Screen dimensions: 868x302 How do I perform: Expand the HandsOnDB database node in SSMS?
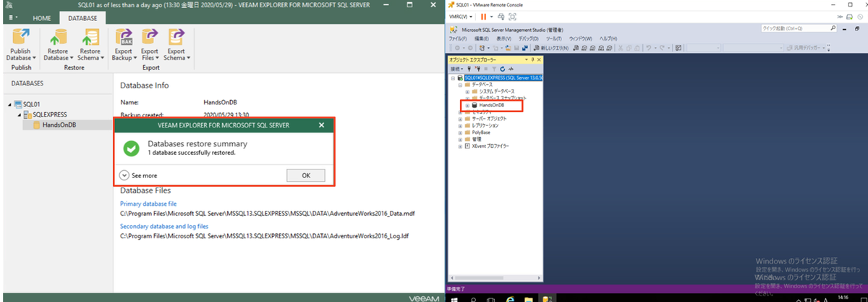click(468, 105)
